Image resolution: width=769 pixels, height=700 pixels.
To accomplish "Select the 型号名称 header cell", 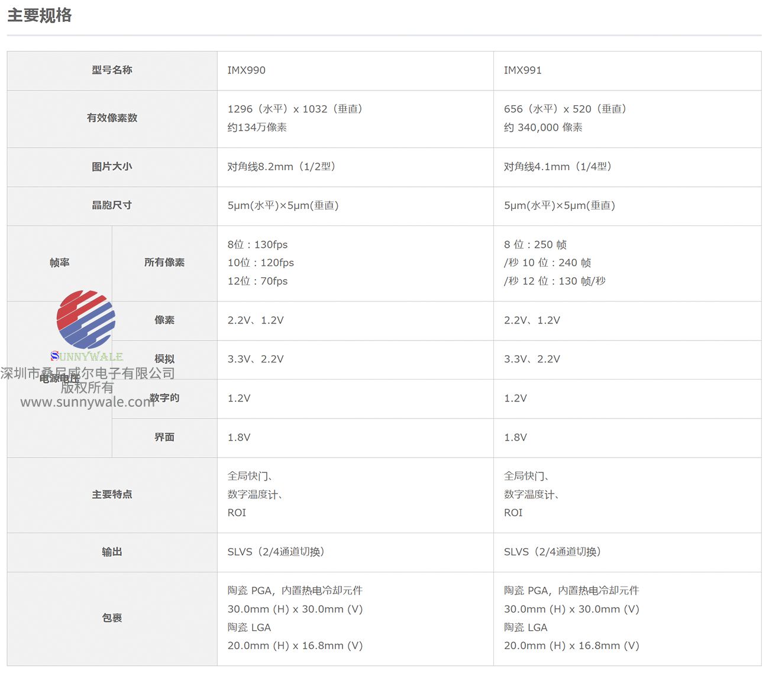I will coord(112,70).
